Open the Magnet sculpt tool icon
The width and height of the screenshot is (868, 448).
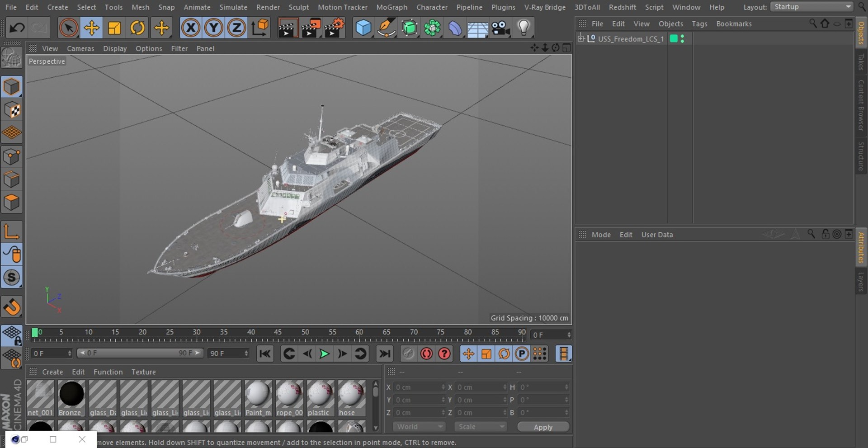[12, 307]
